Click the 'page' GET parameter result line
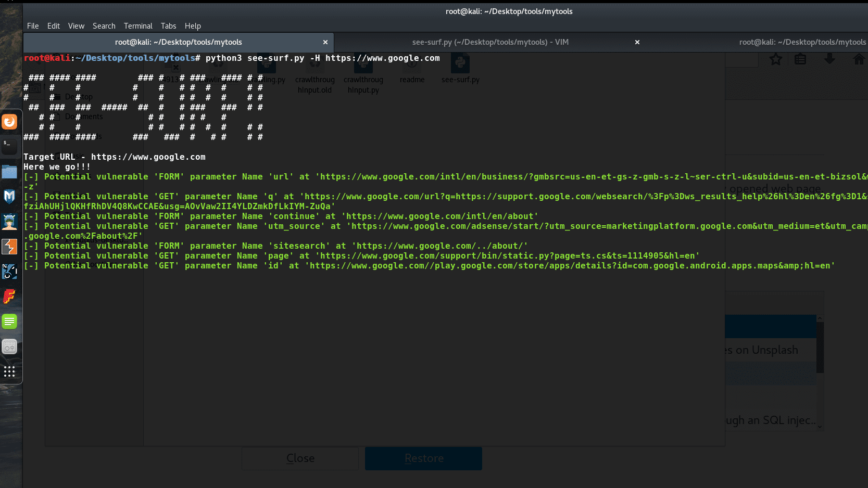The height and width of the screenshot is (488, 868). pyautogui.click(x=362, y=256)
